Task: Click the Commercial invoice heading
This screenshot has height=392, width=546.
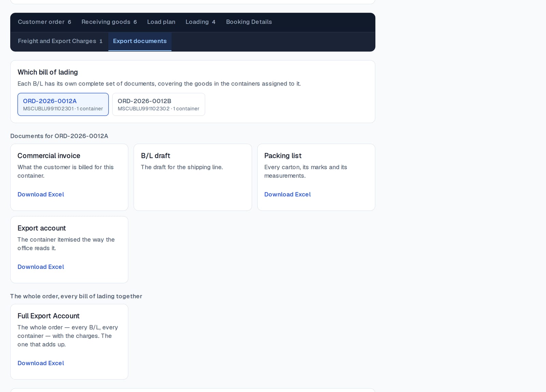Action: [49, 156]
